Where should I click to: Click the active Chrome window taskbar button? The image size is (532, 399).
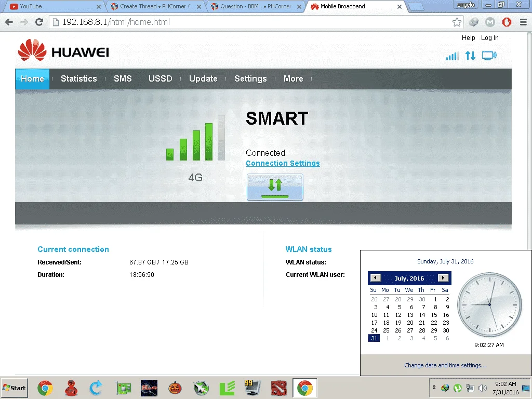pos(304,388)
